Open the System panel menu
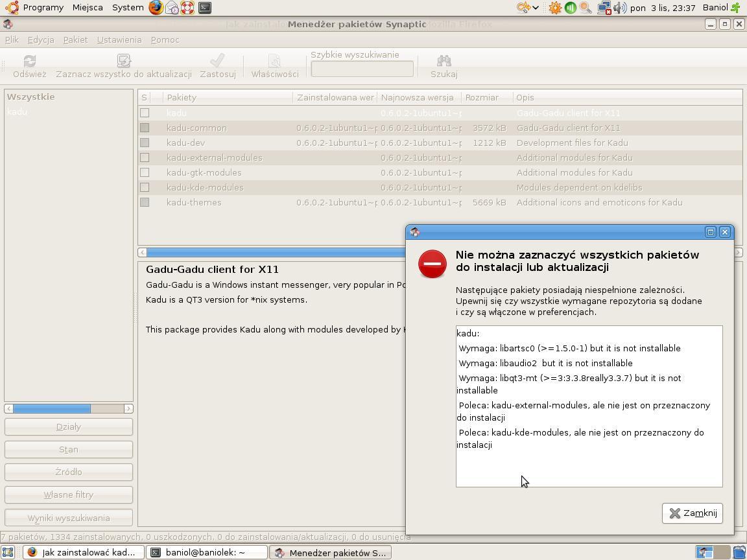This screenshot has width=747, height=560. [128, 8]
